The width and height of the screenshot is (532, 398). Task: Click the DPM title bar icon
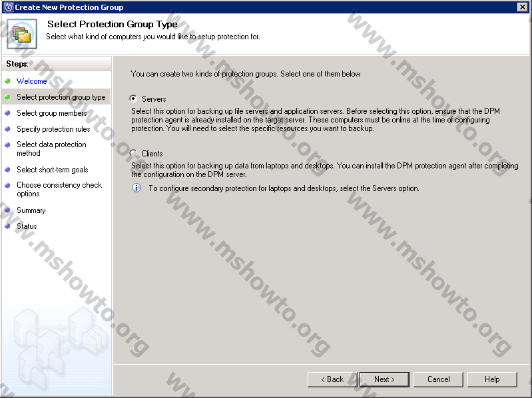(8, 7)
